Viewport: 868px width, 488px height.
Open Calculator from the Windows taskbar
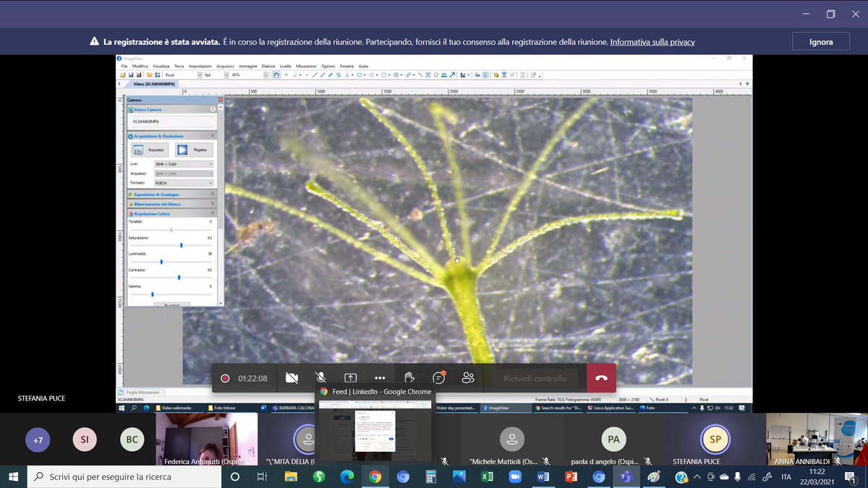431,477
